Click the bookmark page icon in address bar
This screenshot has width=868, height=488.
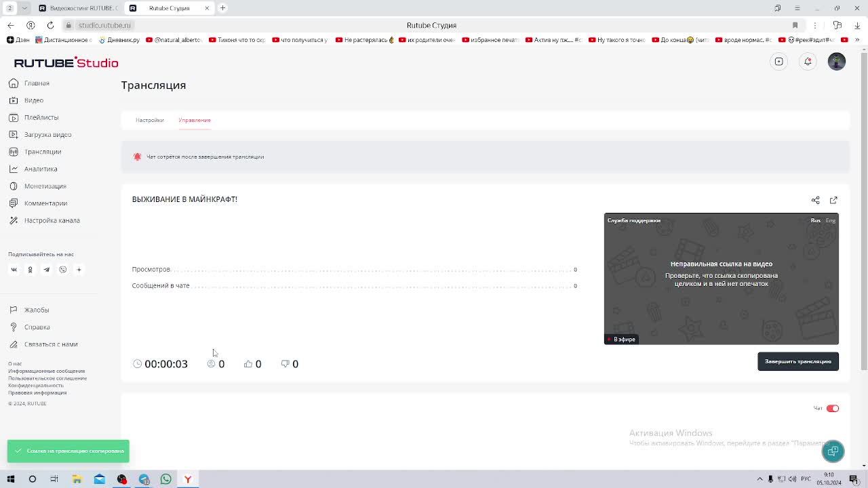click(x=795, y=25)
